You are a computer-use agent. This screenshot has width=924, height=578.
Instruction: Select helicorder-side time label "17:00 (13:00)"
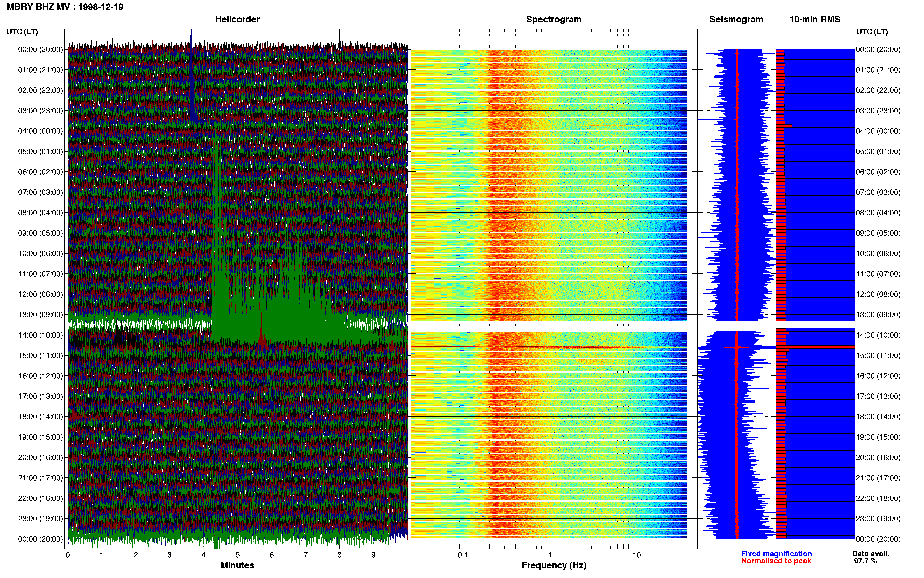point(41,396)
